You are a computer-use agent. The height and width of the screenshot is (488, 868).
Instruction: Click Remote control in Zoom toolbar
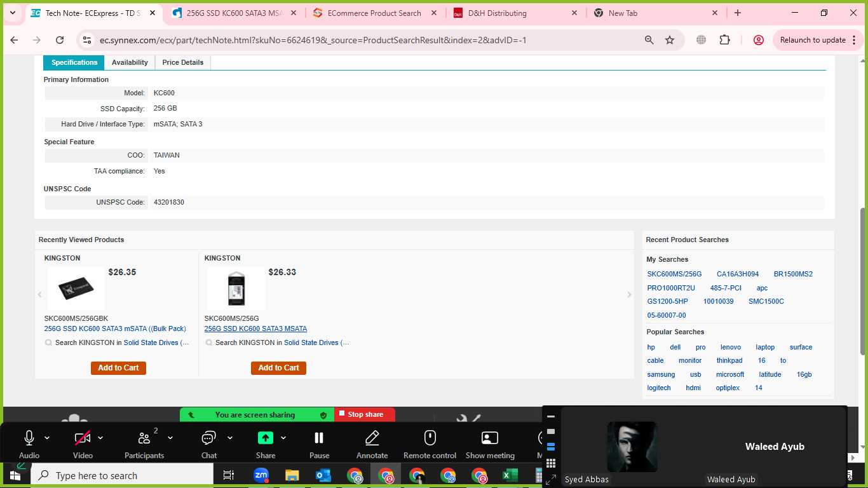pos(430,444)
